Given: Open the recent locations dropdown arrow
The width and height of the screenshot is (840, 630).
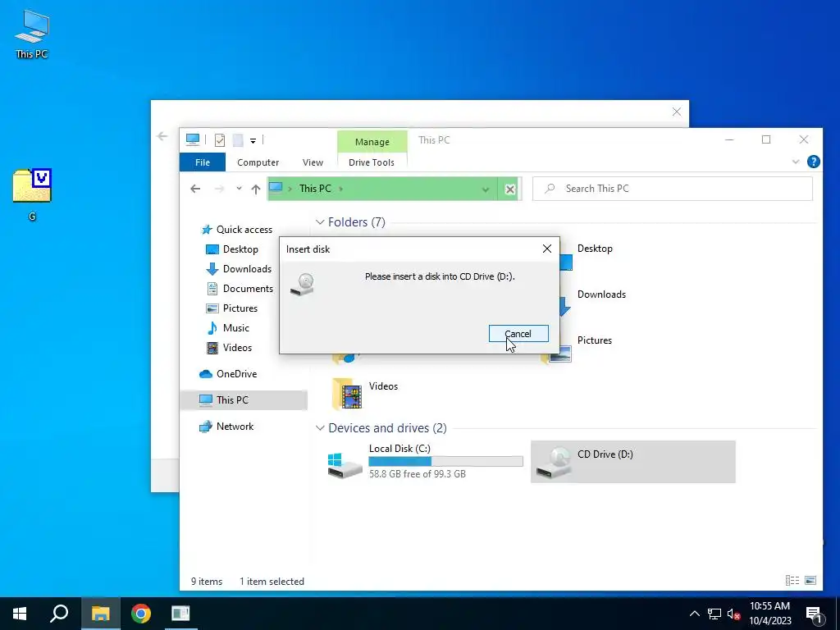Looking at the screenshot, I should pyautogui.click(x=239, y=189).
